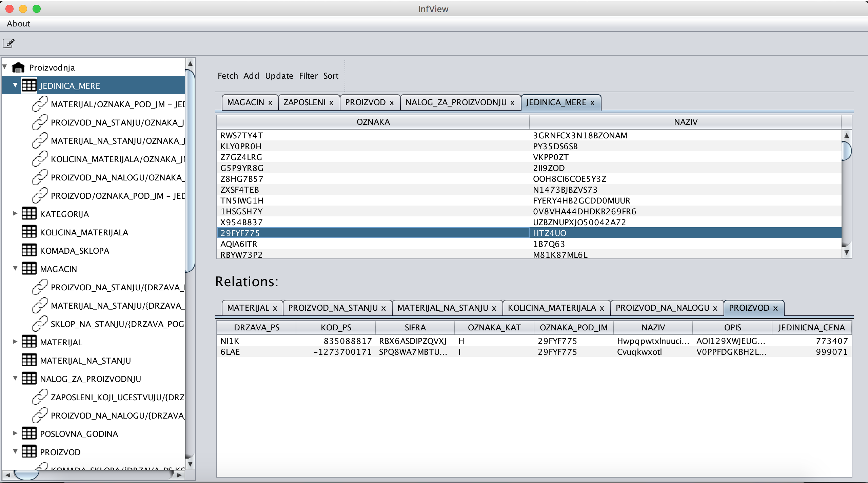
Task: Switch to the KOLICINA_MATERIJALA relations tab
Action: tap(552, 308)
